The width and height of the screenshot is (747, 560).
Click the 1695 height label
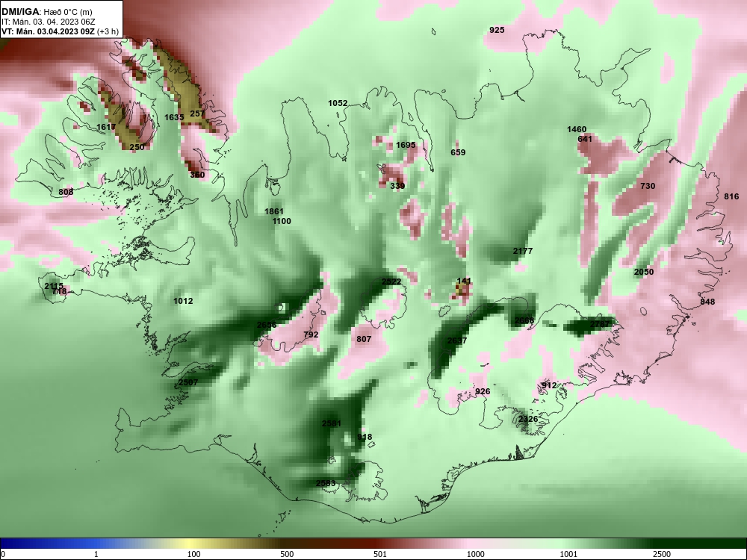406,146
